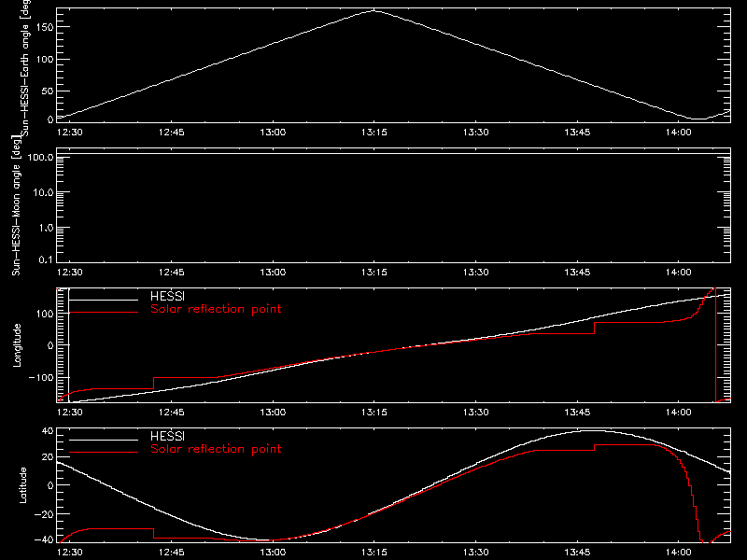
Task: Click Solar reflection point legend in Longitude plot
Action: pyautogui.click(x=216, y=309)
